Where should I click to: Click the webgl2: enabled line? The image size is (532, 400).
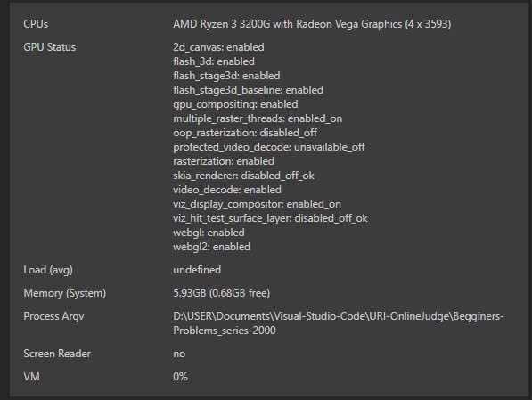212,247
